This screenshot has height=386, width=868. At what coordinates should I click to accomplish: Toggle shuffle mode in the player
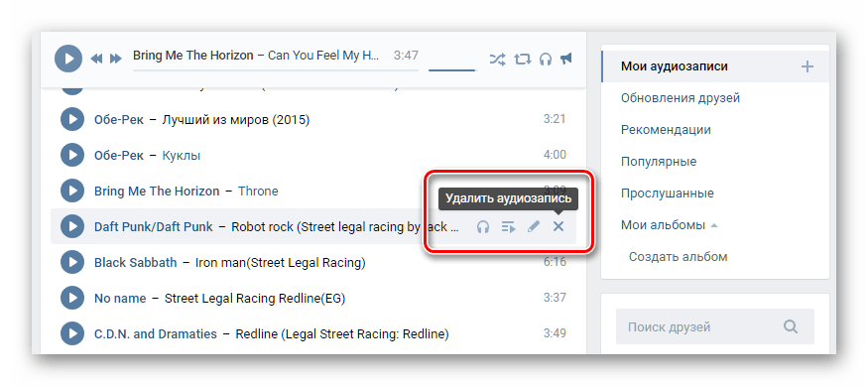point(497,59)
